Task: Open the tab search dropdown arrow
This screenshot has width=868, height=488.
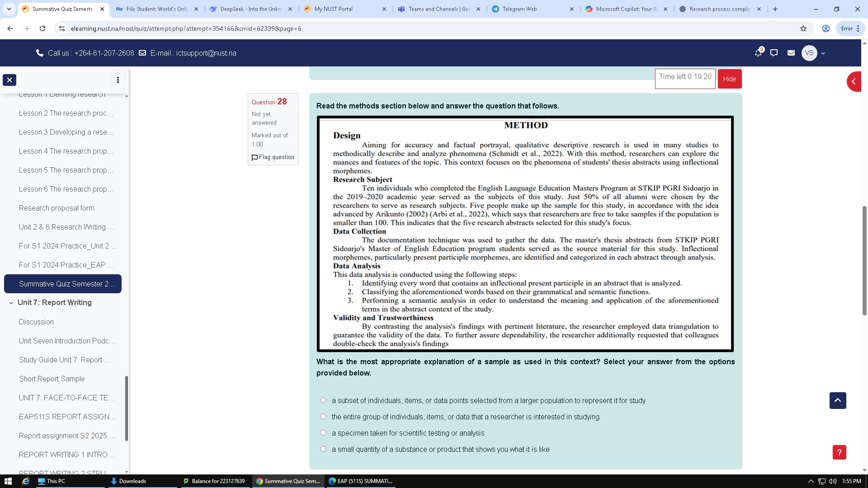Action: pyautogui.click(x=9, y=9)
